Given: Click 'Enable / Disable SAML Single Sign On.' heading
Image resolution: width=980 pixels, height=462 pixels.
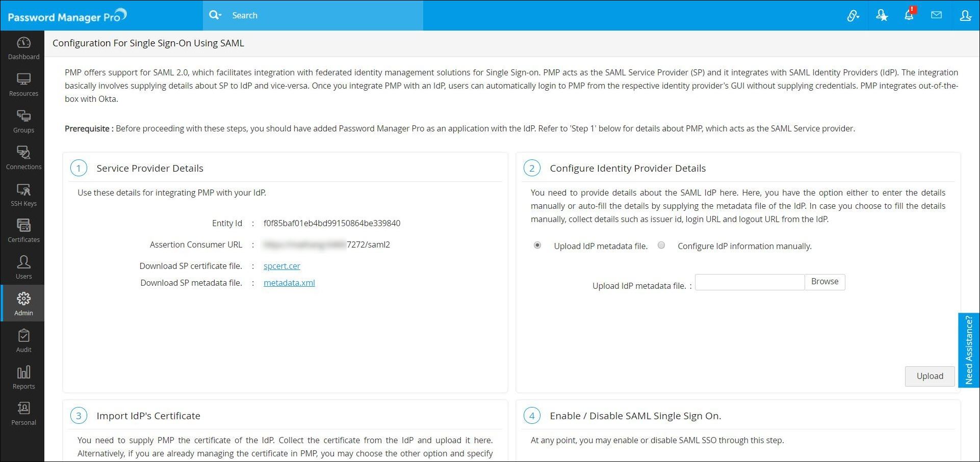Looking at the screenshot, I should 635,416.
